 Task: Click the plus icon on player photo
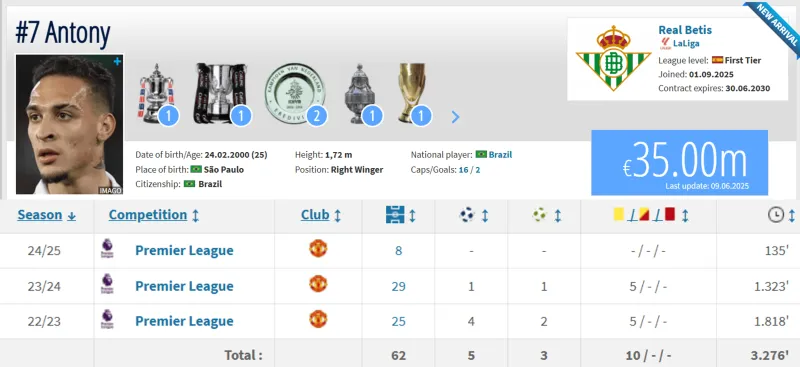pyautogui.click(x=117, y=61)
